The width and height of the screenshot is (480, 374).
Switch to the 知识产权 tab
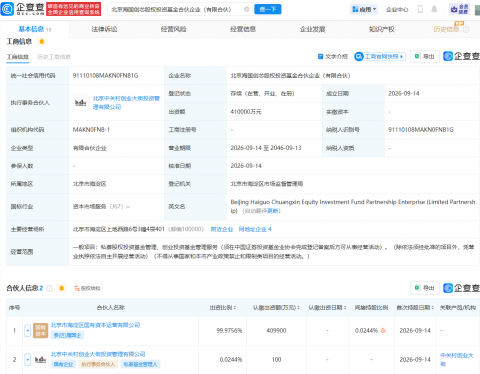pos(382,29)
